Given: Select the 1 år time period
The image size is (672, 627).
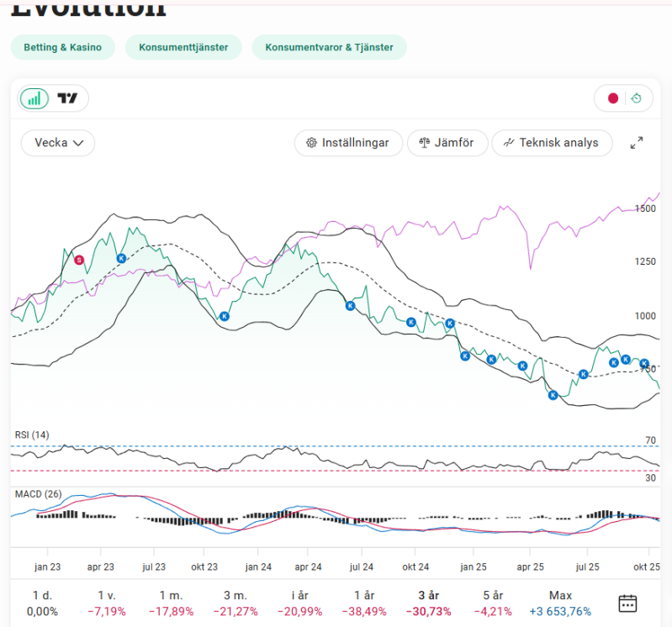Looking at the screenshot, I should 365,603.
